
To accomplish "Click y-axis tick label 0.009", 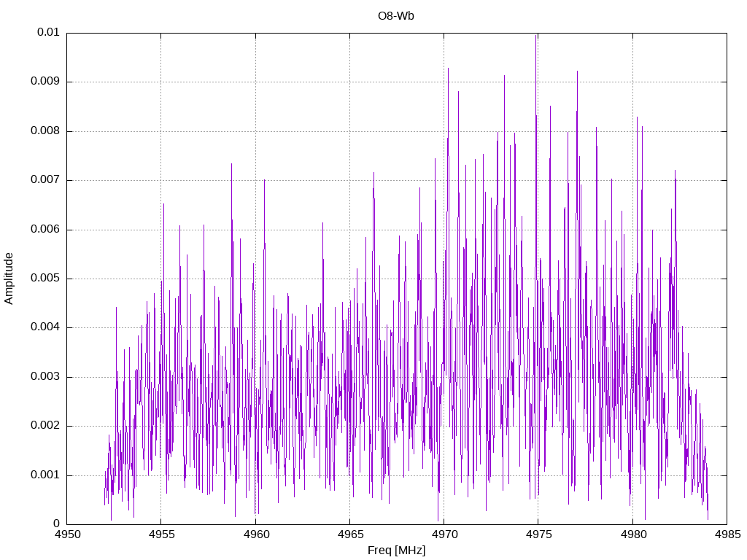I will click(x=45, y=82).
